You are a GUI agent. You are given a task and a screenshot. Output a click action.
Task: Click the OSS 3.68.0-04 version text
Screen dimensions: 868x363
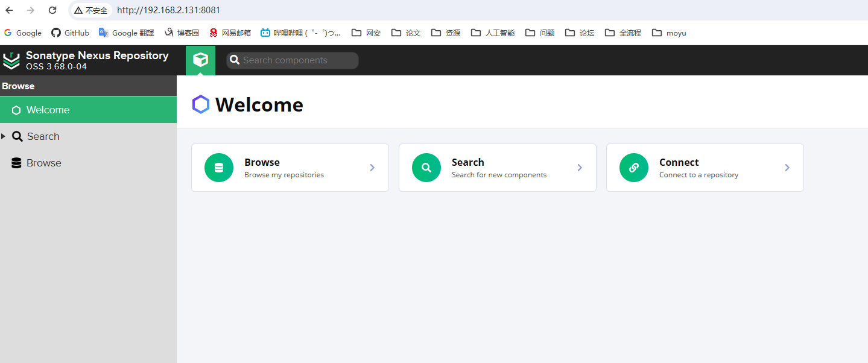click(x=56, y=66)
